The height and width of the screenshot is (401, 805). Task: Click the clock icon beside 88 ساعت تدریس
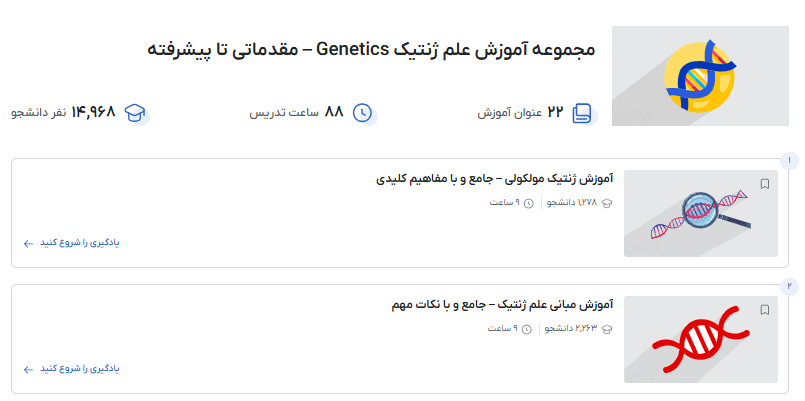pos(362,112)
